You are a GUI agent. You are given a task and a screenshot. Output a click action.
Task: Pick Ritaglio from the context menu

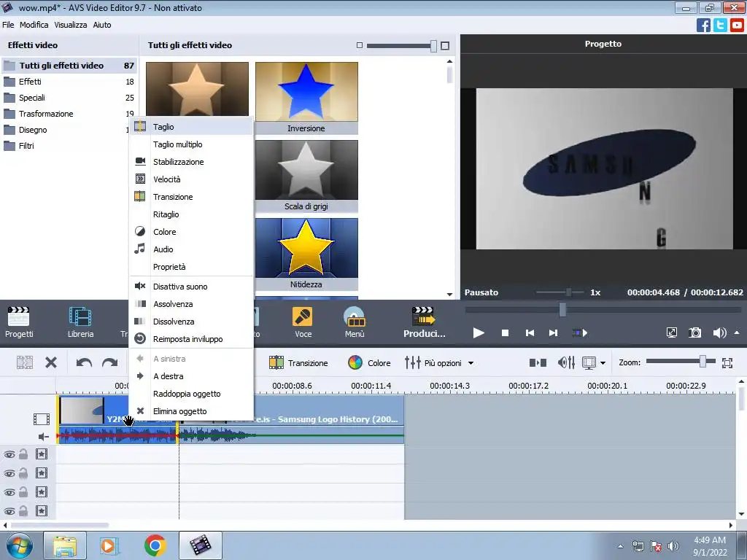click(x=191, y=214)
